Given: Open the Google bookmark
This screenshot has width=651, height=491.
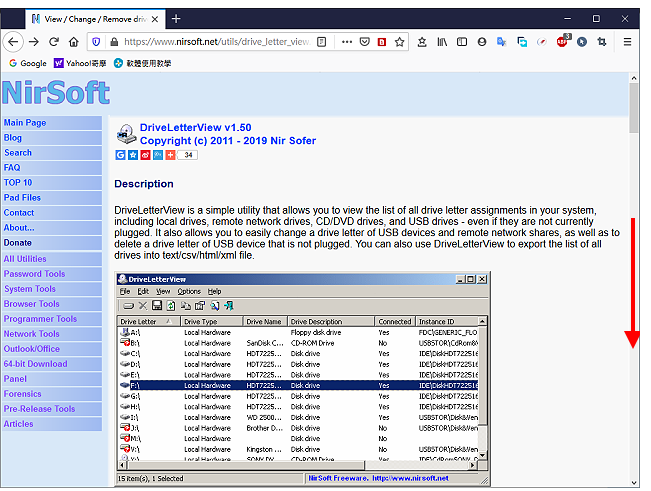Looking at the screenshot, I should [x=28, y=63].
